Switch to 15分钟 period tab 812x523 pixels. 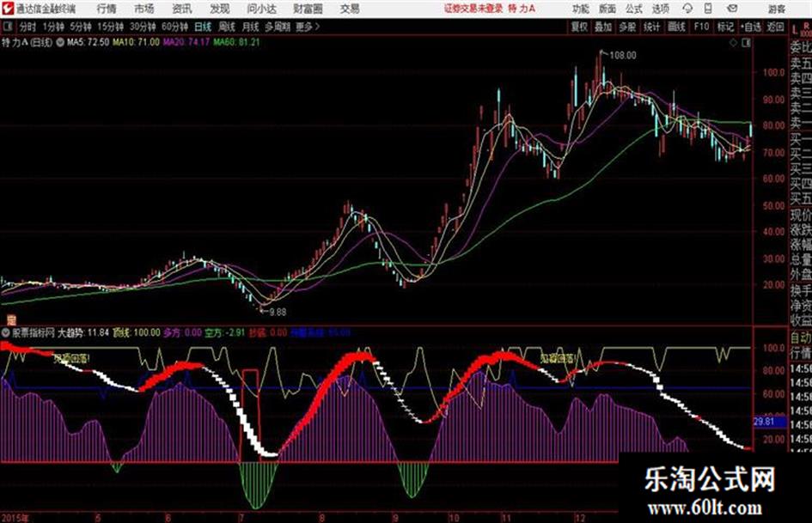click(110, 27)
